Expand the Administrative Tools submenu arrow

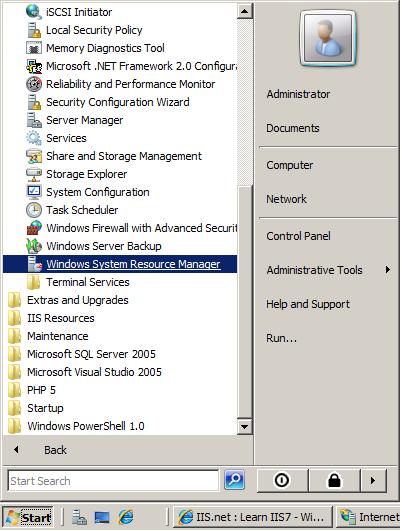[x=388, y=270]
